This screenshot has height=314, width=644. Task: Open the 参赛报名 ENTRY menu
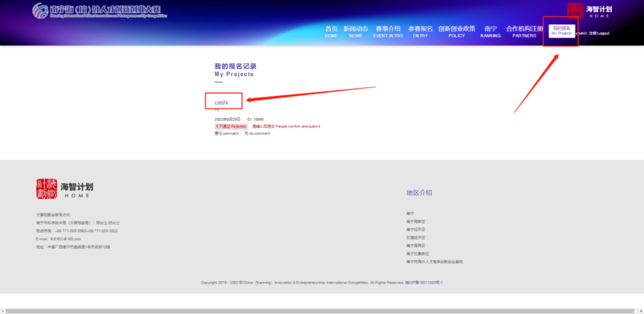pyautogui.click(x=420, y=32)
